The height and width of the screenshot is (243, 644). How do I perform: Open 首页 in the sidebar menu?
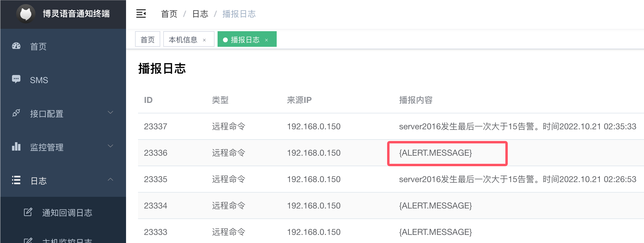point(63,46)
